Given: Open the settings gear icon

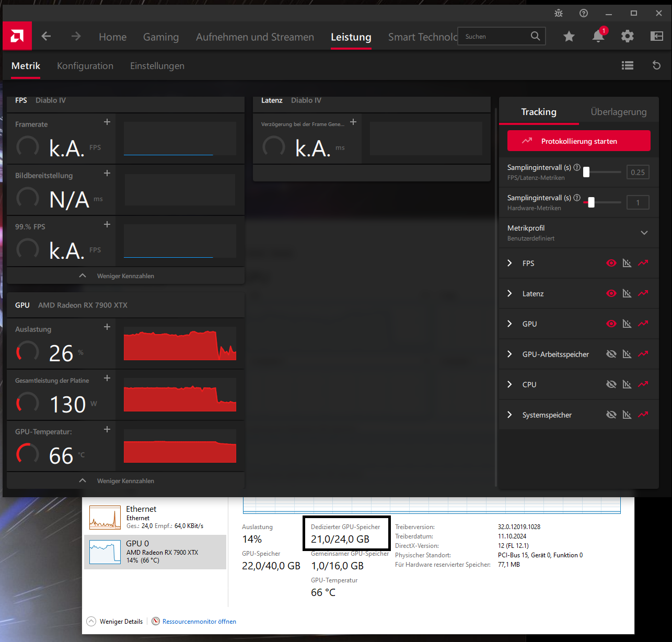Looking at the screenshot, I should (x=628, y=36).
